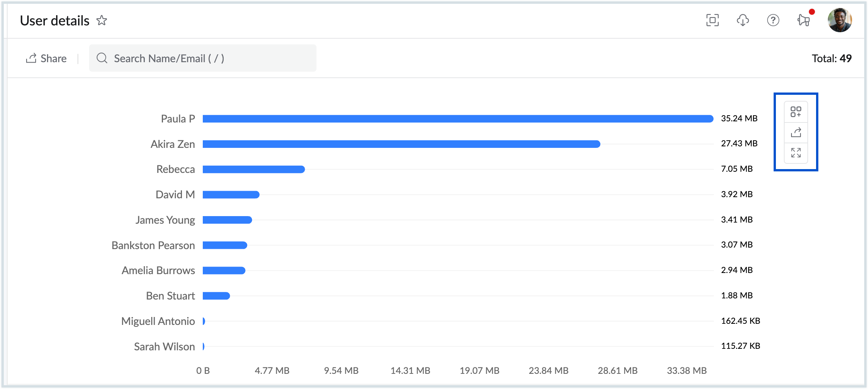Viewport: 868px width, 389px height.
Task: Click Ben Stuart's usage bar
Action: [x=216, y=296]
